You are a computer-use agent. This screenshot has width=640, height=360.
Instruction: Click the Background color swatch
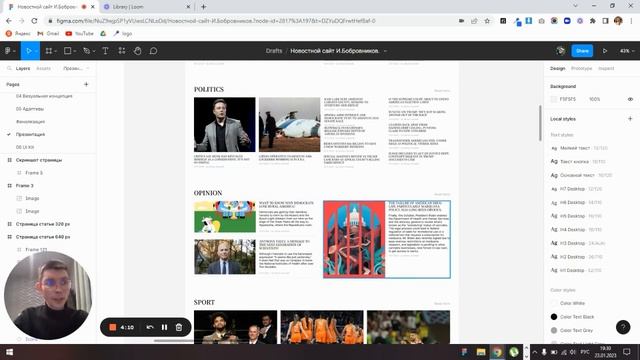tap(554, 99)
